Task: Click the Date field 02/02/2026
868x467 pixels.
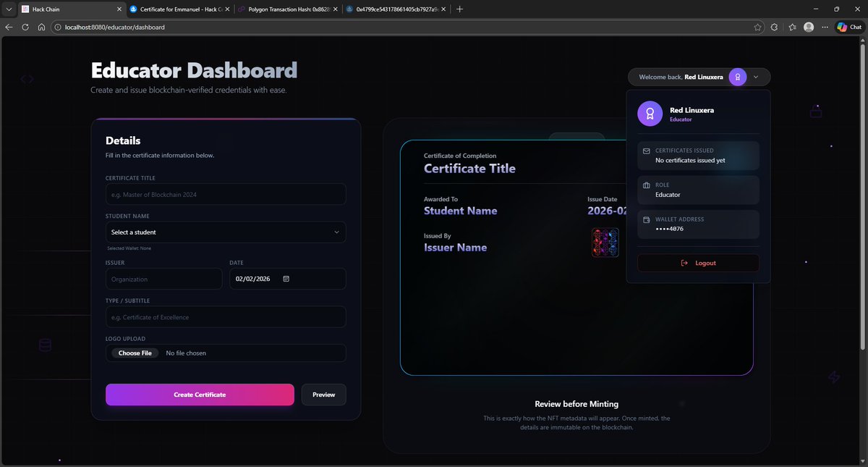Action: 287,279
